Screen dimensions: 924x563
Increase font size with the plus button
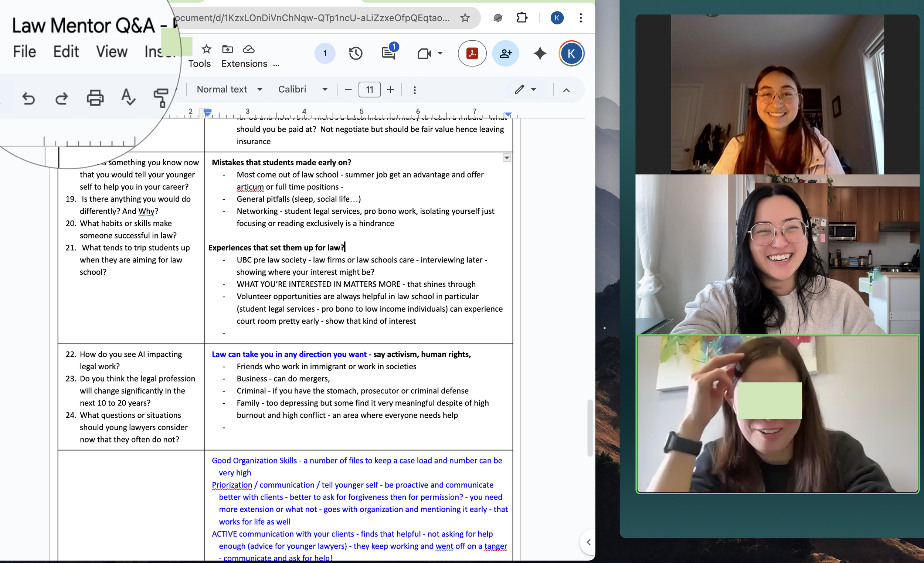390,90
